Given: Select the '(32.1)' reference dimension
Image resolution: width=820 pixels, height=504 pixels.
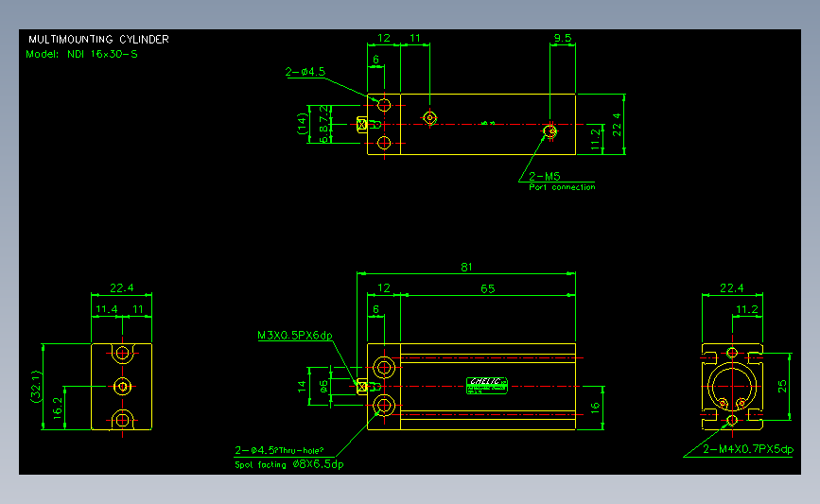Looking at the screenshot, I should click(36, 387).
